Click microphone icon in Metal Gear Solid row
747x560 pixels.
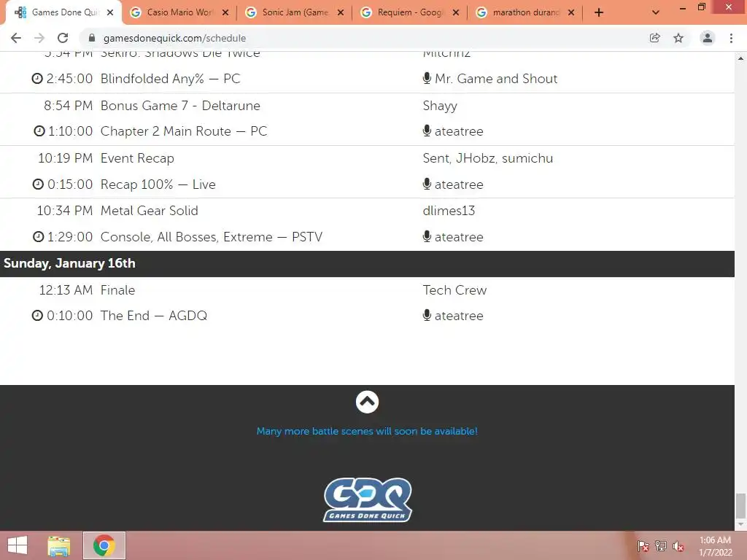pyautogui.click(x=427, y=237)
